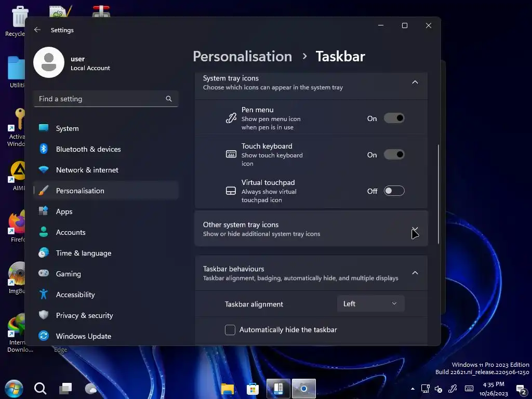Viewport: 532px width, 399px height.
Task: Click the taskbar app left of Settings
Action: pos(278,389)
